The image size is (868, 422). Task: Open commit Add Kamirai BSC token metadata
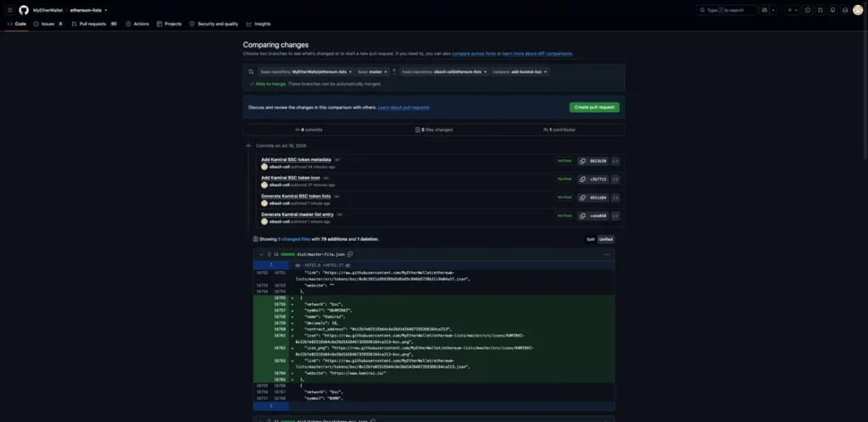(x=296, y=159)
